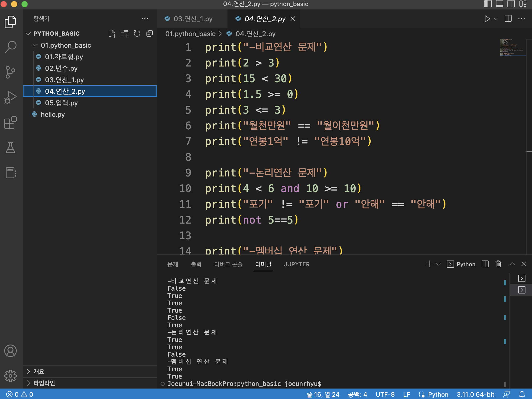
Task: Change encoding via UTF-8
Action: pyautogui.click(x=385, y=394)
